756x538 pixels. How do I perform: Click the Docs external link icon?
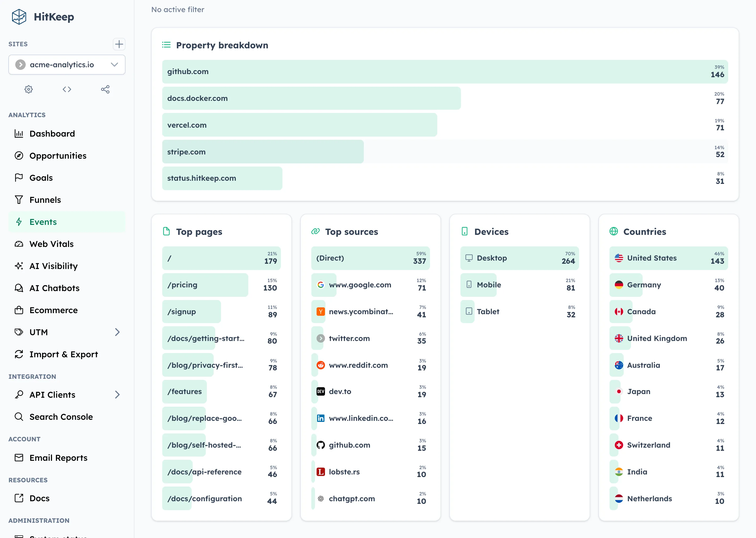coord(19,498)
